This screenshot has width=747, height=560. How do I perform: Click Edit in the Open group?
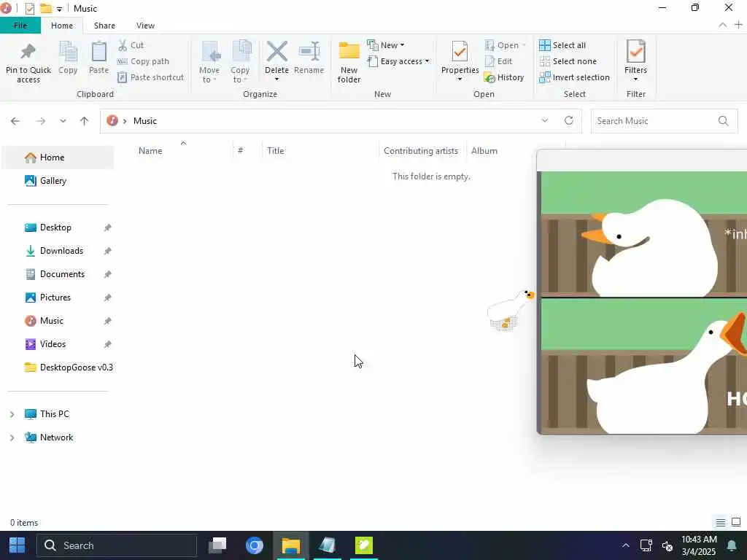(498, 61)
